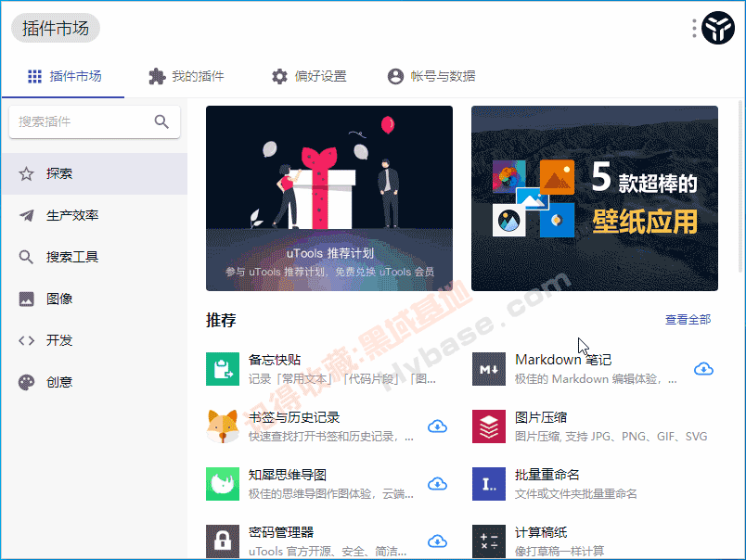Open 创意 category
The height and width of the screenshot is (560, 746).
pyautogui.click(x=95, y=382)
